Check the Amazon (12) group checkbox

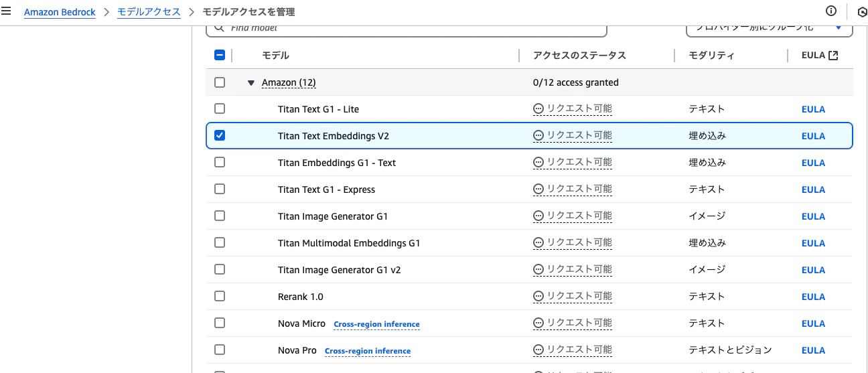220,82
